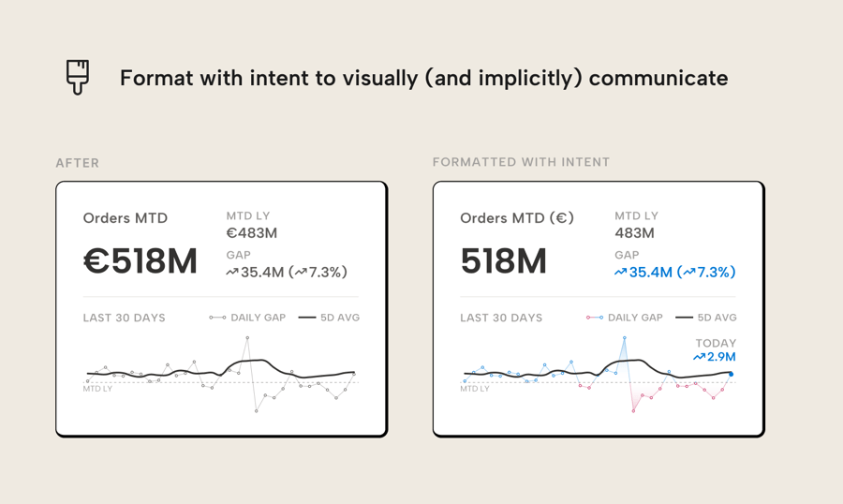Click the first gray trend arrow before 35.4M
843x504 pixels.
(x=232, y=273)
